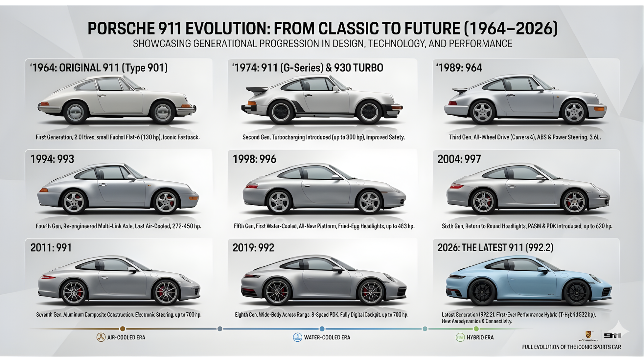Image resolution: width=644 pixels, height=362 pixels.
Task: Select the 1998 996 car image
Action: point(324,189)
